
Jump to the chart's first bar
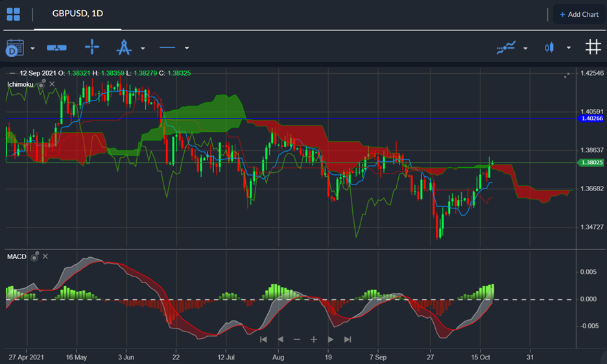264,339
